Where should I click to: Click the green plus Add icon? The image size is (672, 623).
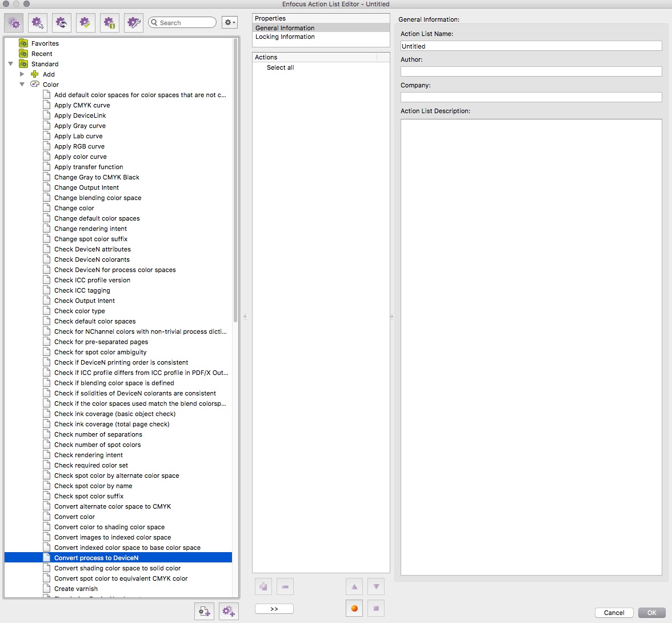[x=35, y=74]
